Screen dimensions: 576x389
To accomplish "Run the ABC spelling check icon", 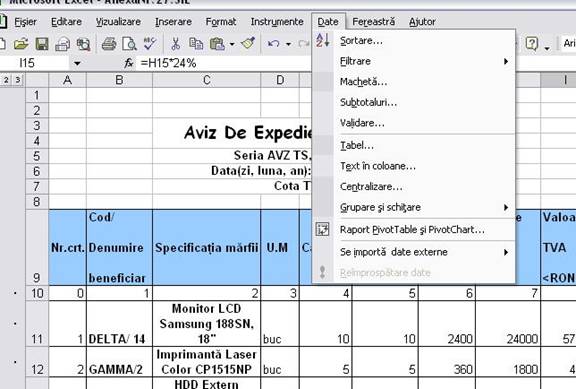I will click(150, 43).
